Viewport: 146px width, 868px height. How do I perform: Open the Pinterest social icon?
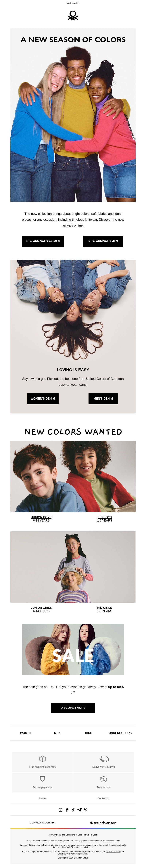click(x=86, y=810)
